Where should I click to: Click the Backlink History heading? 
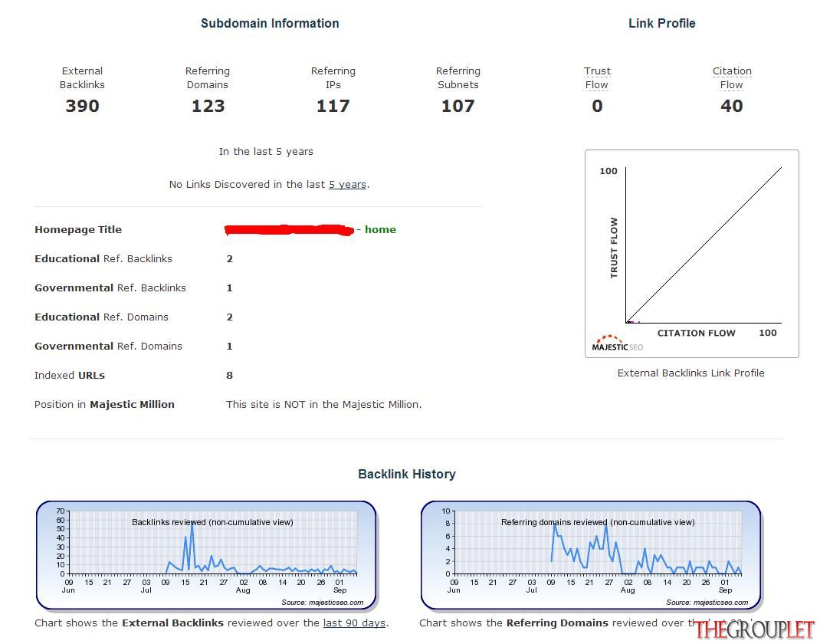point(407,474)
